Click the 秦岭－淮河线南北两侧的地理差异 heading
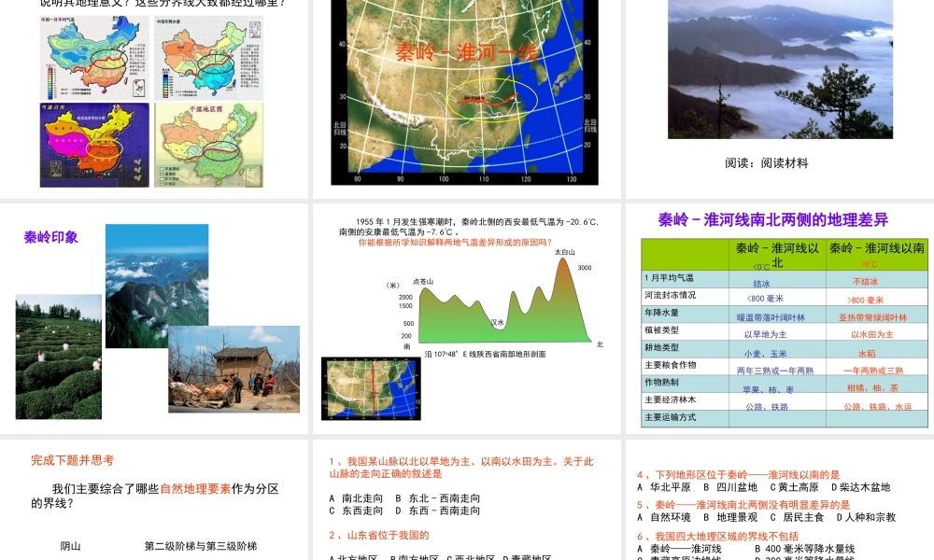The image size is (934, 560). click(x=772, y=220)
